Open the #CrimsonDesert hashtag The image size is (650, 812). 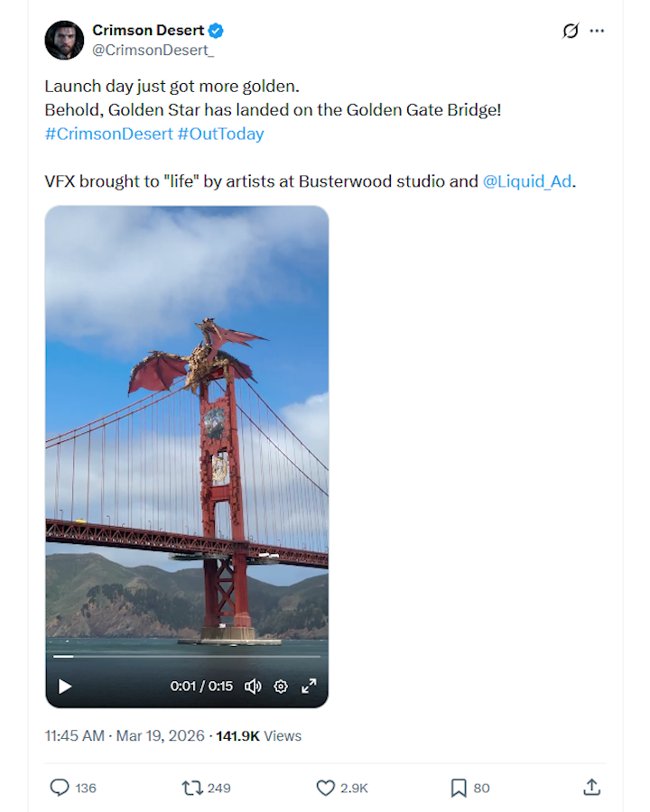coord(108,134)
